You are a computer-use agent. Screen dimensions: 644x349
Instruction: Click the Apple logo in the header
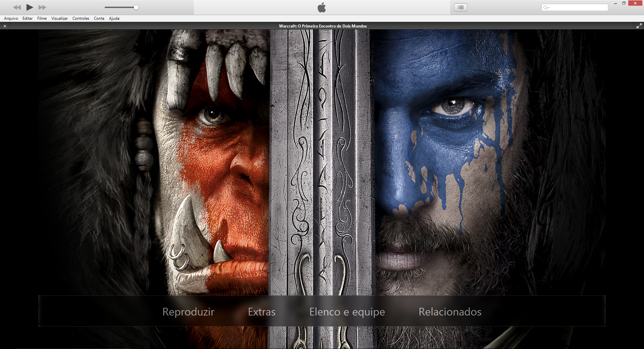tap(322, 7)
